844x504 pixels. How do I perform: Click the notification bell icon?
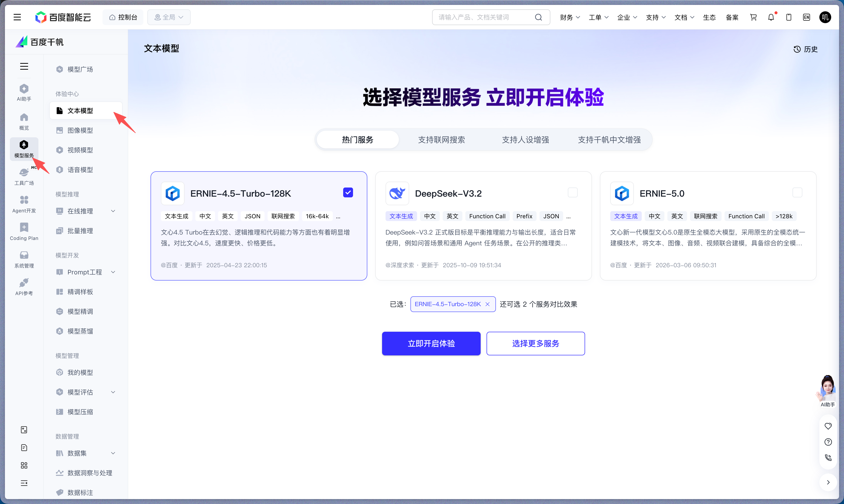[771, 17]
